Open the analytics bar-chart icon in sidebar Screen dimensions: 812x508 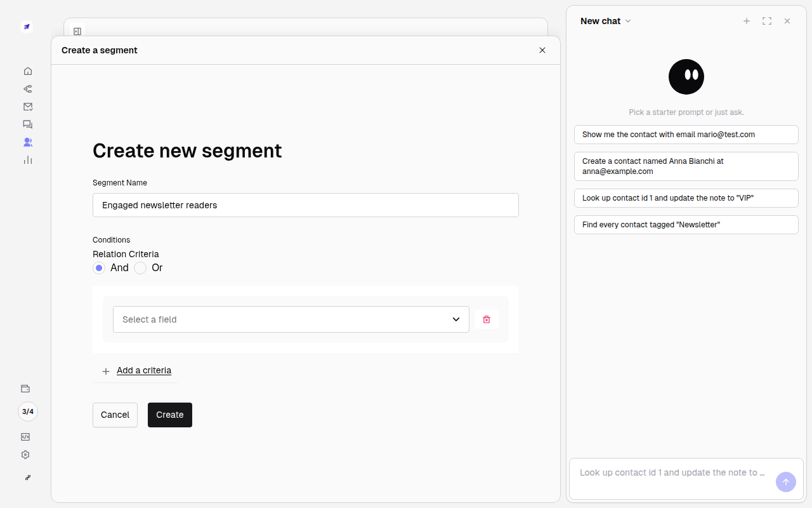[28, 160]
